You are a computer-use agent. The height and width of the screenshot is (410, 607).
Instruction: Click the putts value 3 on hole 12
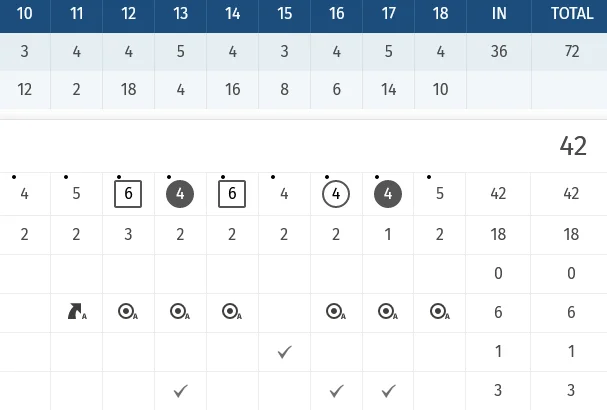[x=128, y=235]
